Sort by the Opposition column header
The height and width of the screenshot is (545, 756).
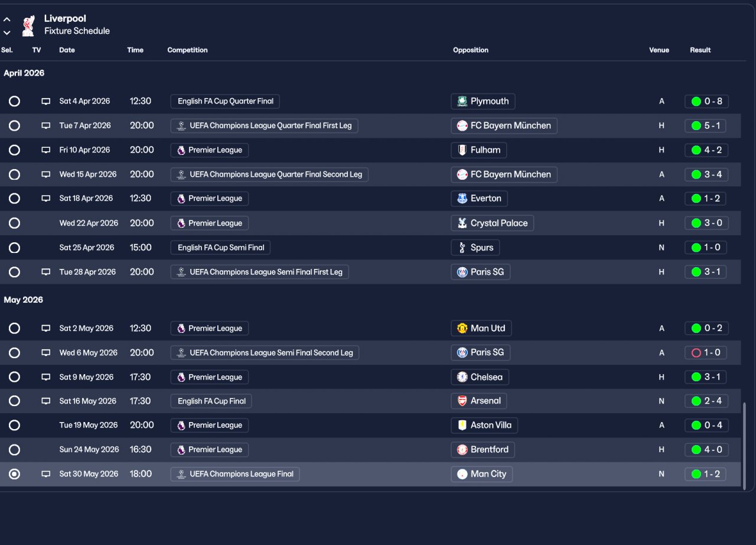pos(471,50)
